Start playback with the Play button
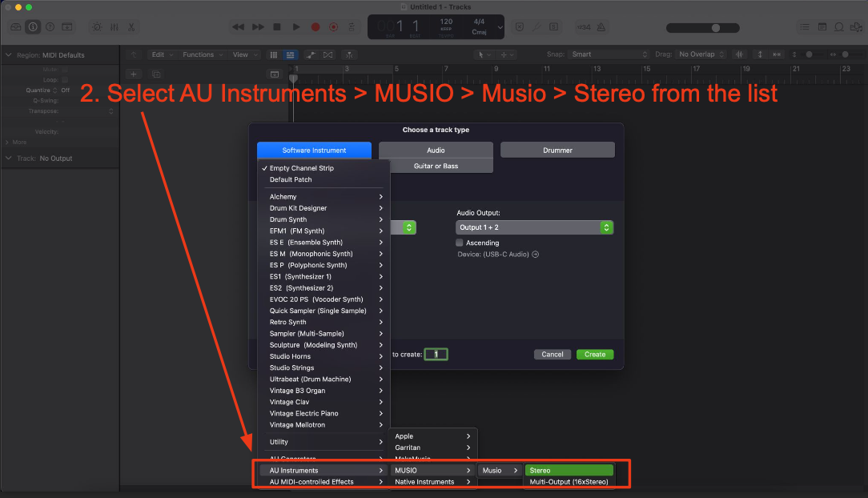Screen dimensions: 868x498 tap(296, 26)
